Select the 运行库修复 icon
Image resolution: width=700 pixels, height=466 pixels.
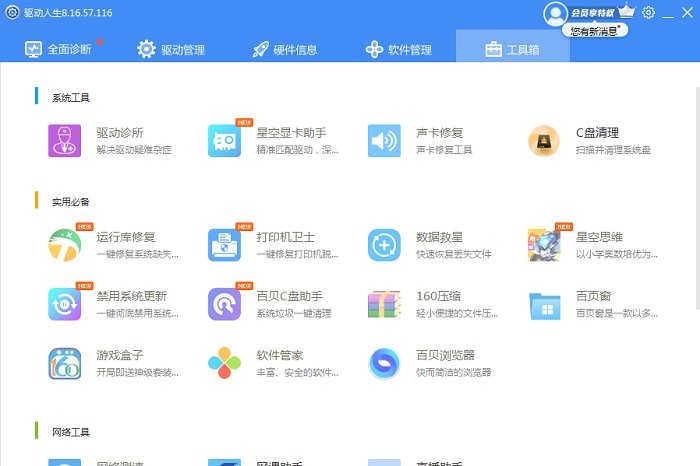tap(64, 245)
